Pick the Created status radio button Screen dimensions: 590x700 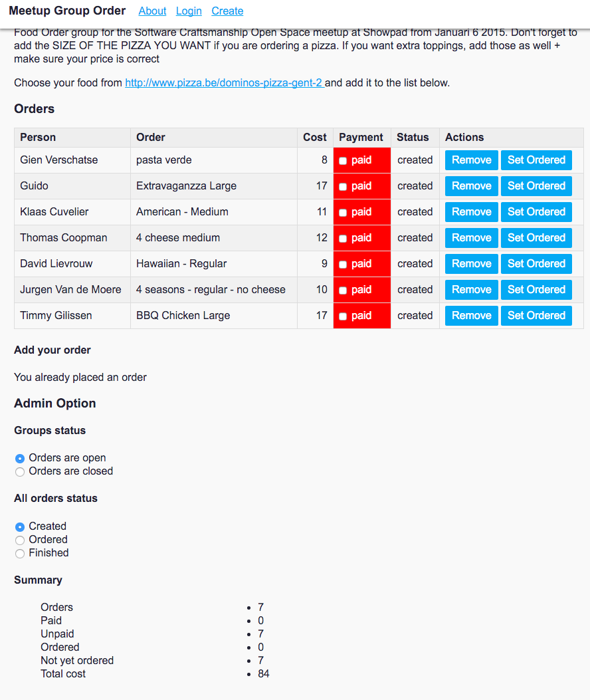click(x=20, y=526)
